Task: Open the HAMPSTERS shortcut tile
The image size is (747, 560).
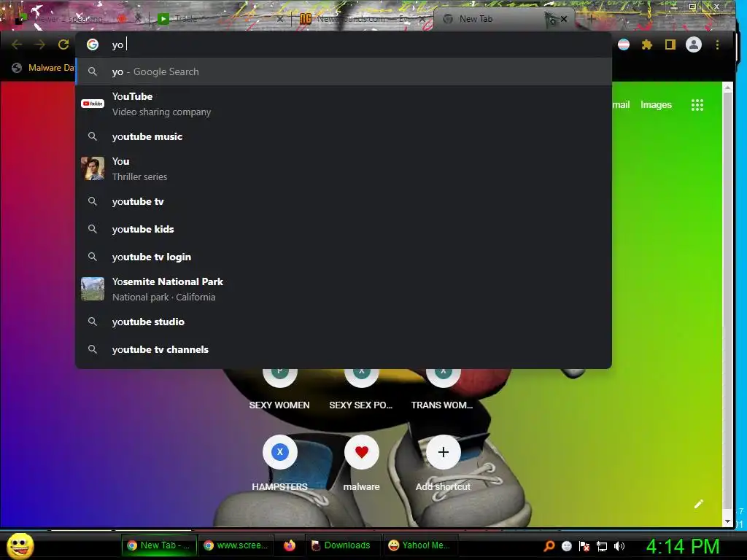Action: pos(279,463)
